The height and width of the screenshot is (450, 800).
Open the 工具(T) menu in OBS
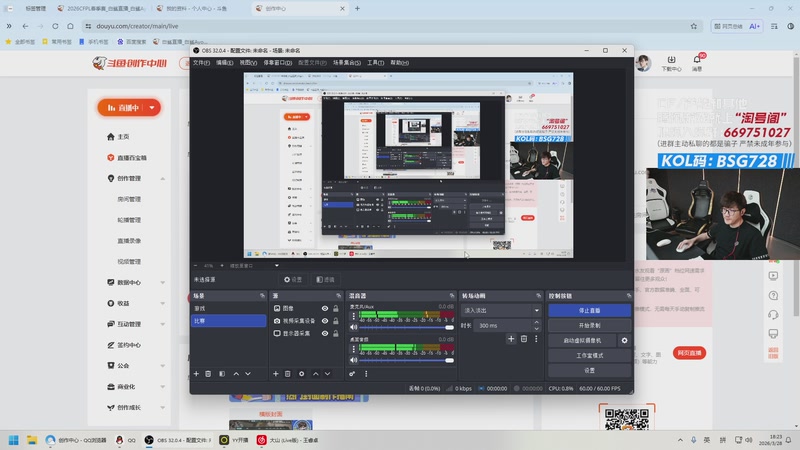click(x=376, y=63)
